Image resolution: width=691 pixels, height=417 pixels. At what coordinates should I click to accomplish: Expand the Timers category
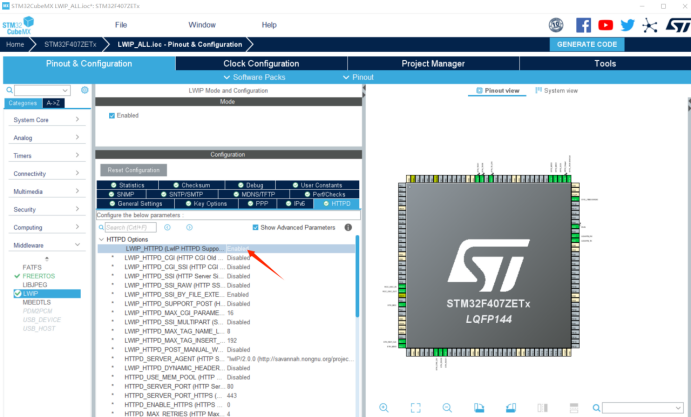tap(46, 156)
